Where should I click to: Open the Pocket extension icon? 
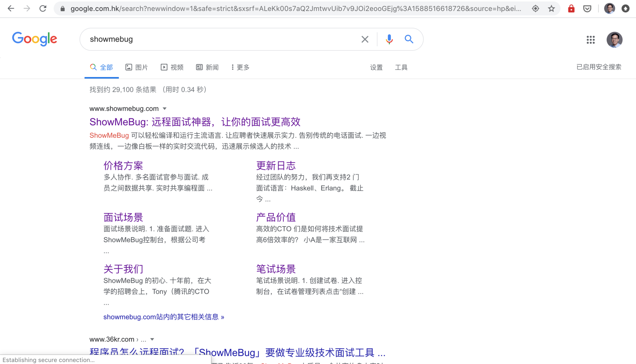click(587, 9)
